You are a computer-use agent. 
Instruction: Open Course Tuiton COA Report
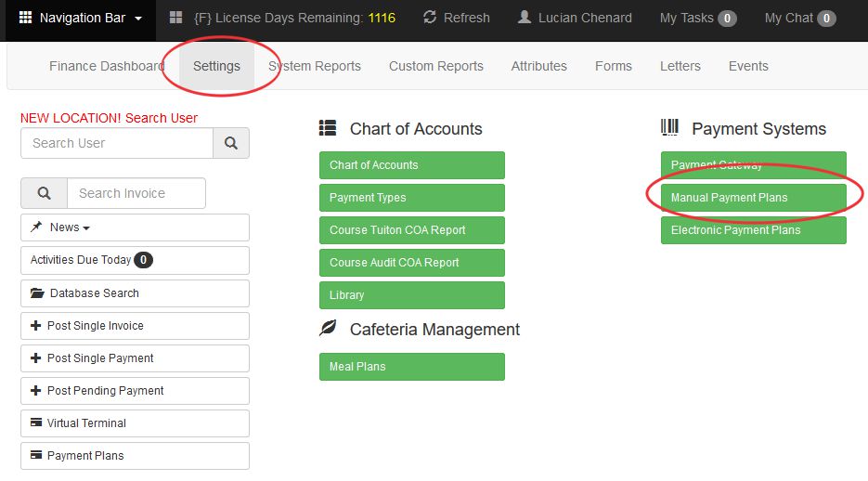click(x=412, y=230)
